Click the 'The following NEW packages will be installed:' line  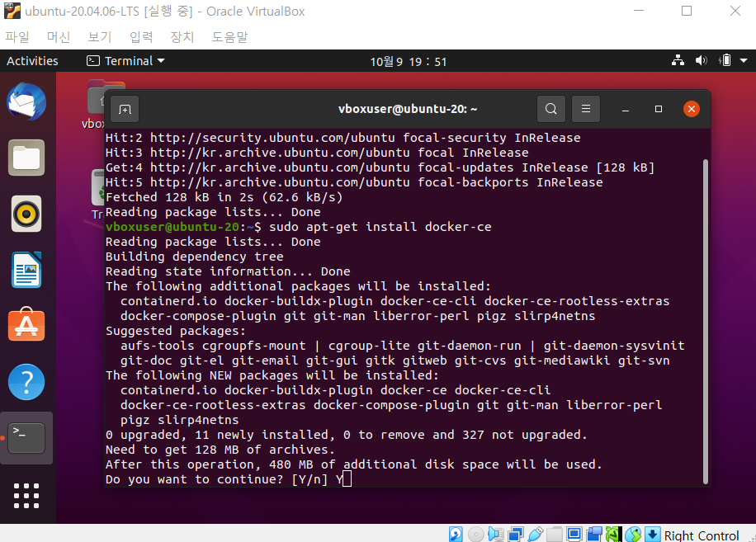272,375
